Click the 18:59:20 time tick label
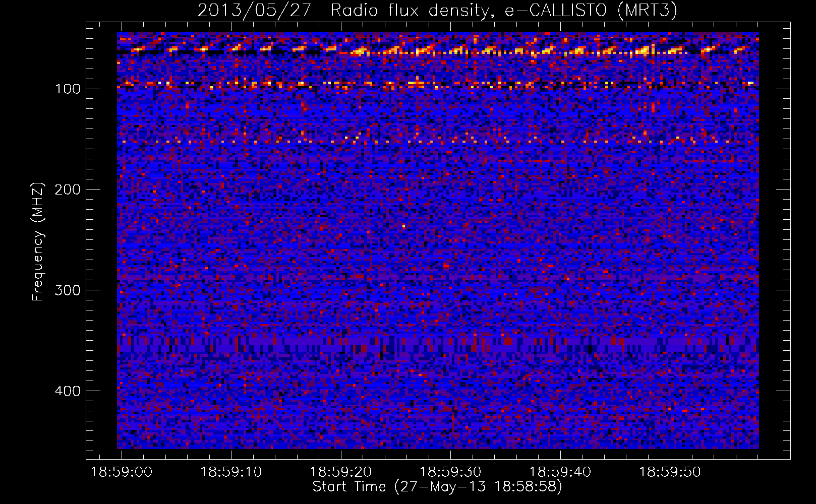The image size is (816, 504). (x=341, y=472)
